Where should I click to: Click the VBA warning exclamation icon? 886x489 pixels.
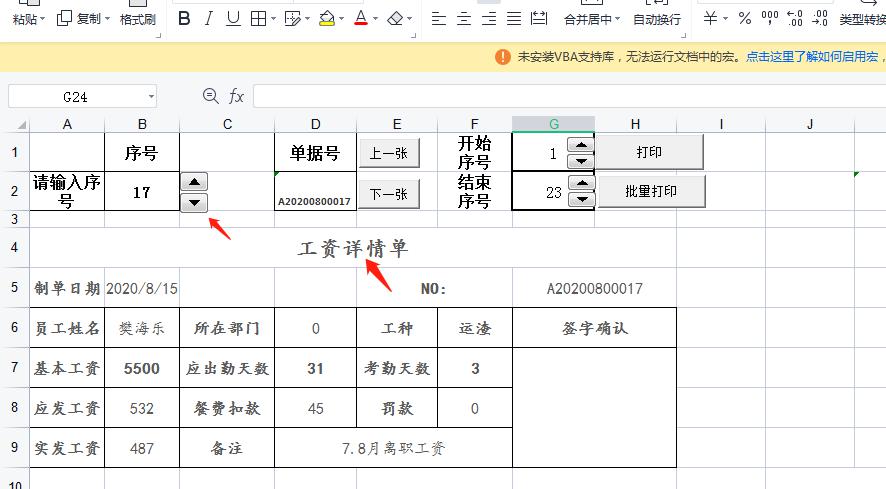click(x=502, y=57)
